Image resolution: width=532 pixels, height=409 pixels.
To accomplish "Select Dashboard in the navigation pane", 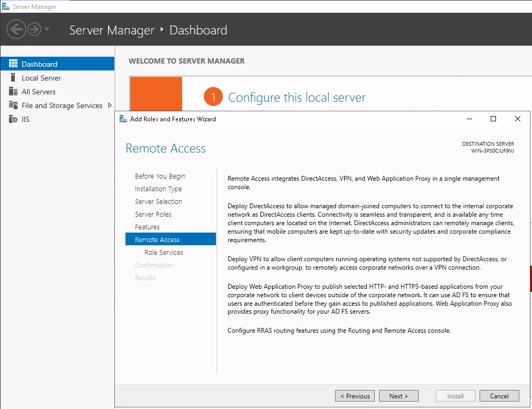I will (x=57, y=64).
